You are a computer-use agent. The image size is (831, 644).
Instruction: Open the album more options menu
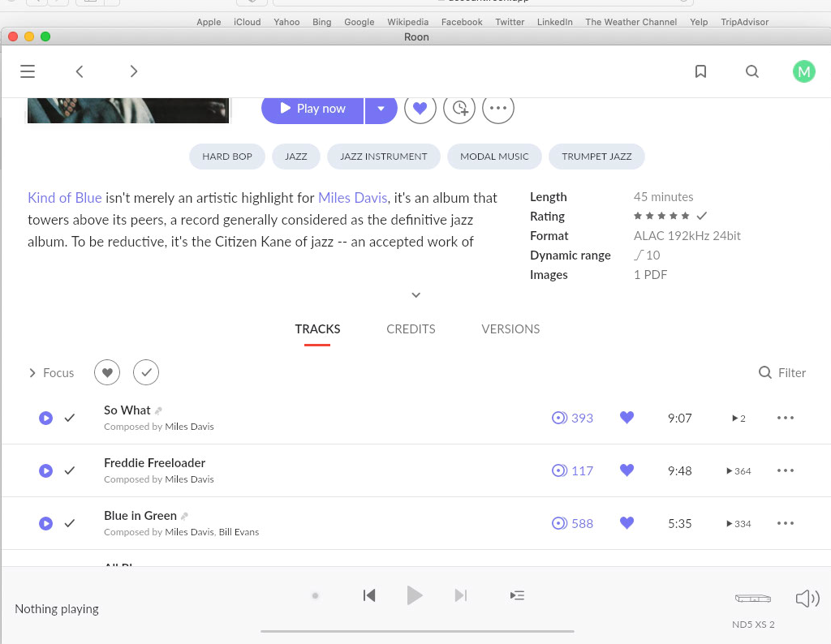point(498,108)
